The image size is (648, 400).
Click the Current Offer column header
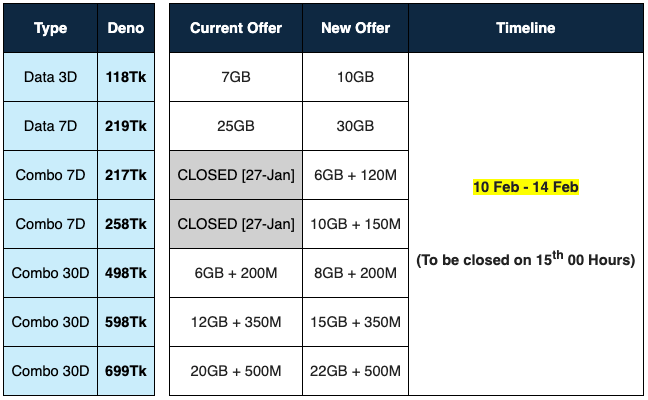[236, 28]
